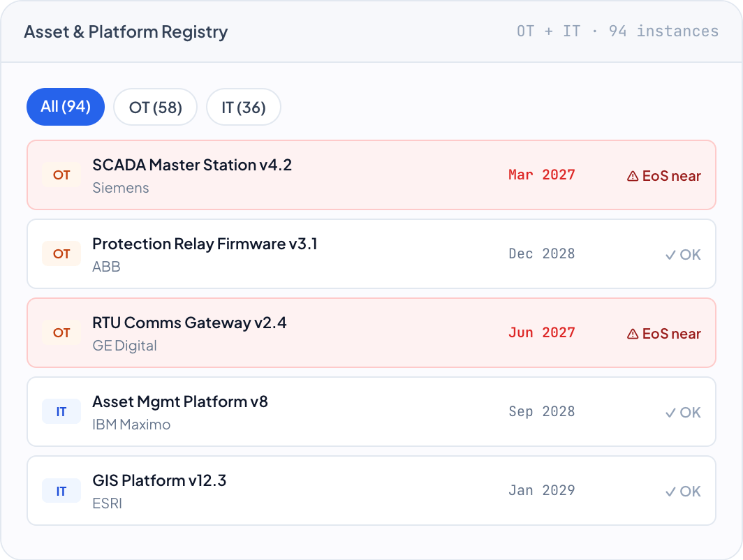Click the warning icon for SCADA EoS near
The height and width of the screenshot is (560, 743).
(633, 176)
